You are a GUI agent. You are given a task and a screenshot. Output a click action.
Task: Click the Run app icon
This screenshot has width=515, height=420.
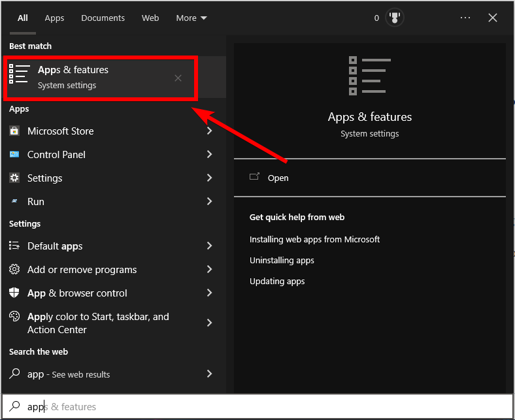[14, 201]
